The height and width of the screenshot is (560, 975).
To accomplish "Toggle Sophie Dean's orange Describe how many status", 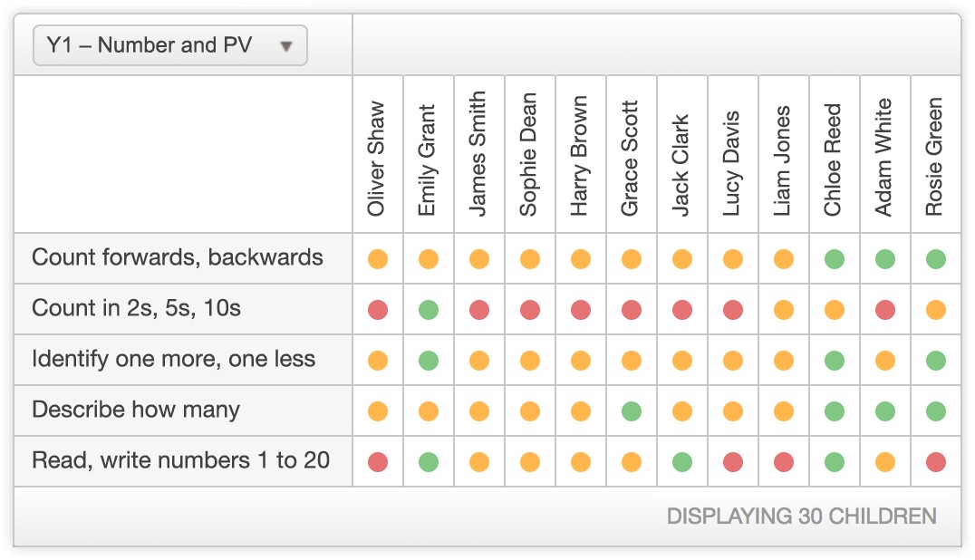I will [x=530, y=410].
